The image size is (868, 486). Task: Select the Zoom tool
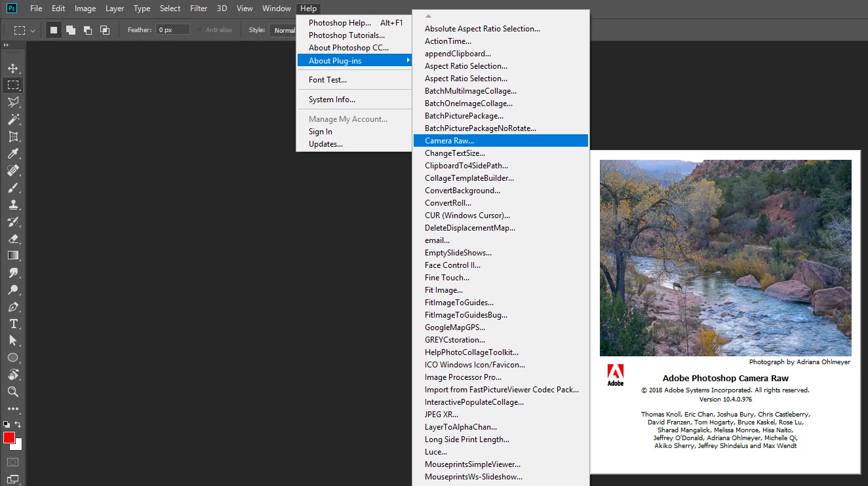[13, 392]
